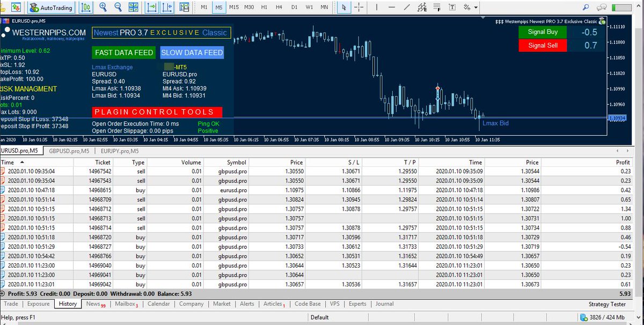Select the cursor arrow tool
Image resolution: width=644 pixels, height=325 pixels.
344,8
